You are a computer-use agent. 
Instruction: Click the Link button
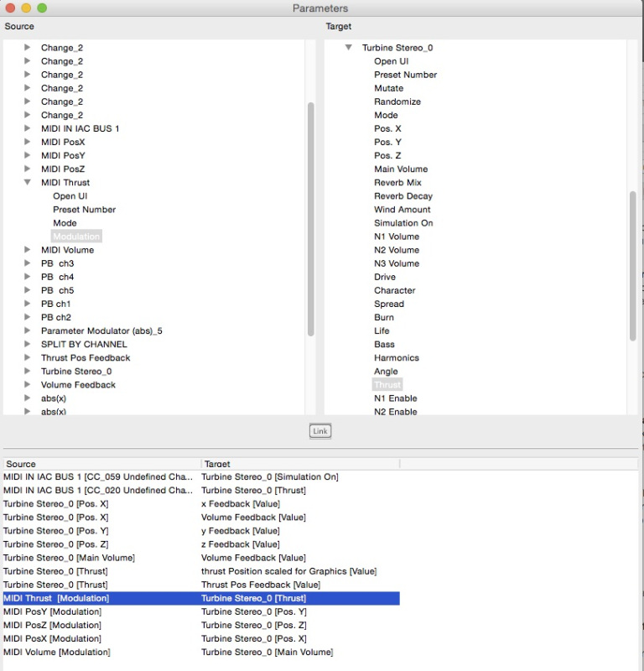click(320, 431)
